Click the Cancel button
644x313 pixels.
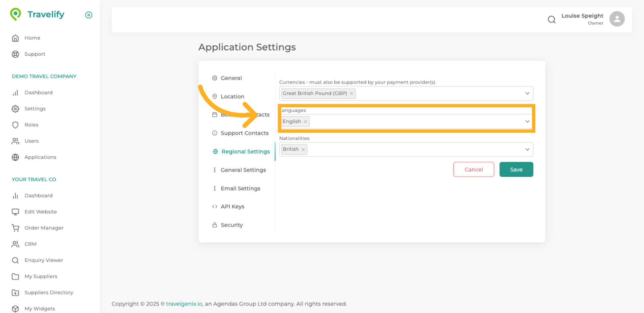coord(473,170)
